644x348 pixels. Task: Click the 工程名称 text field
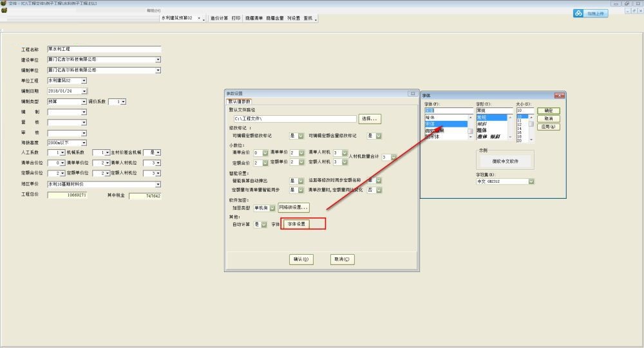coord(104,49)
